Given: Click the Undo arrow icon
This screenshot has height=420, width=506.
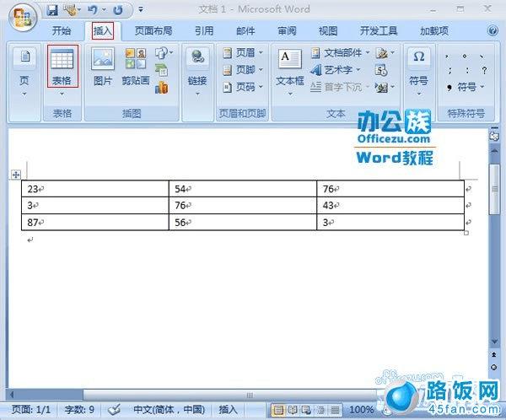Looking at the screenshot, I should pyautogui.click(x=93, y=10).
